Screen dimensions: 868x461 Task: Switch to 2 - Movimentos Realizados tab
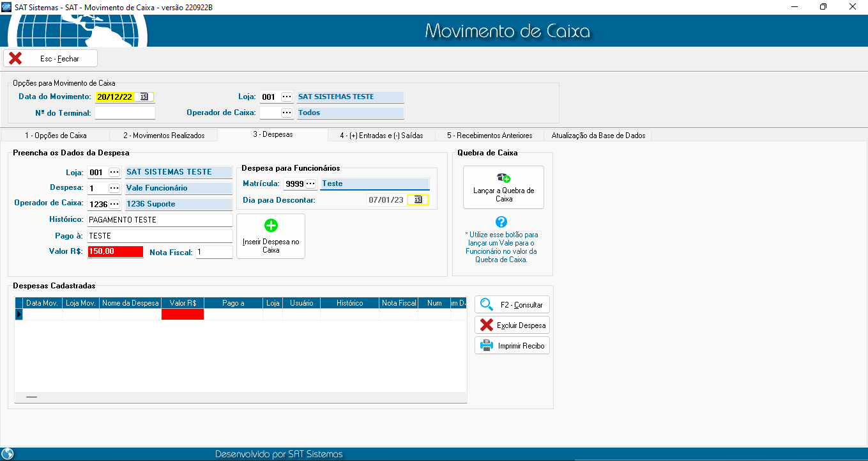[164, 136]
